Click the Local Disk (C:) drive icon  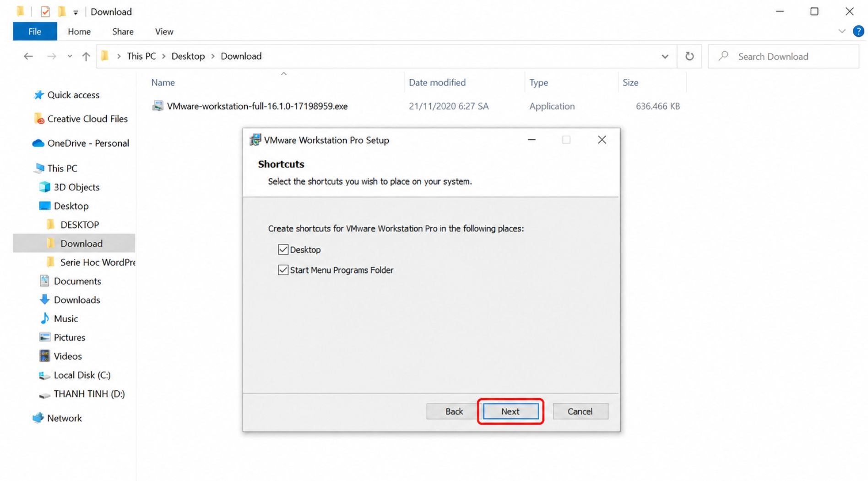point(44,375)
